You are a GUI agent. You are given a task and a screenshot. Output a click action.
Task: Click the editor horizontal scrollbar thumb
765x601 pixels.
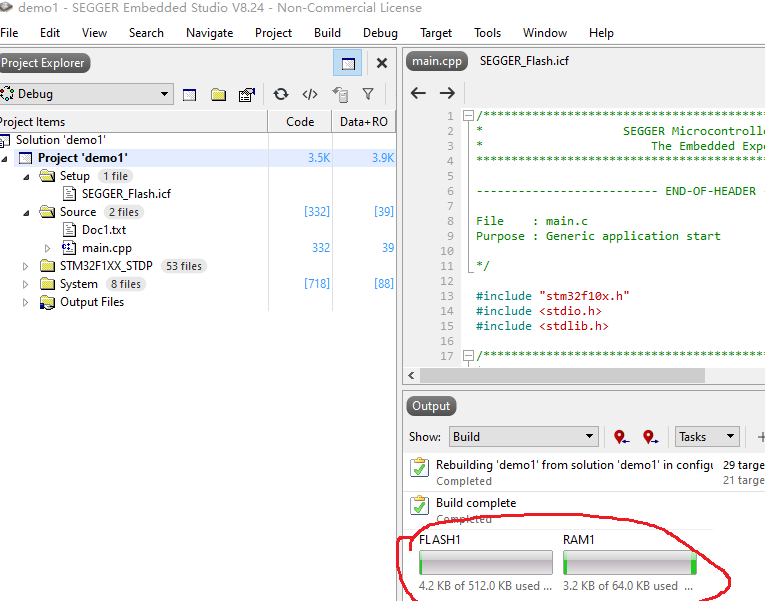coord(562,375)
